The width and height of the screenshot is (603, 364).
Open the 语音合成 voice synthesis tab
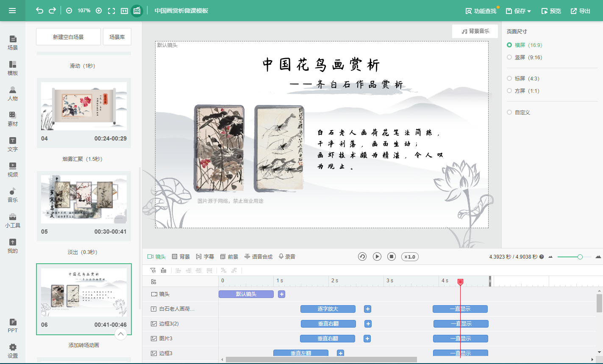pyautogui.click(x=258, y=256)
